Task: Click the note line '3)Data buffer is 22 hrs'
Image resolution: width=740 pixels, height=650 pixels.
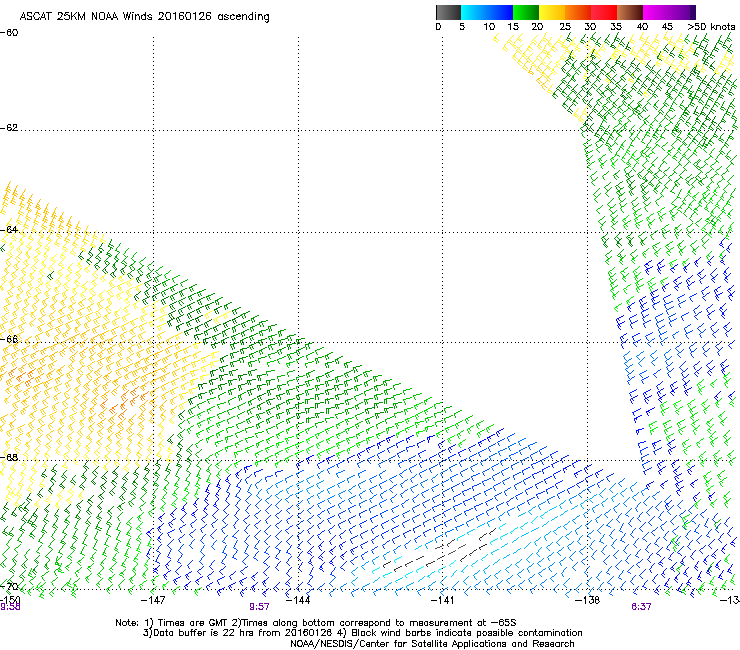Action: click(x=362, y=633)
